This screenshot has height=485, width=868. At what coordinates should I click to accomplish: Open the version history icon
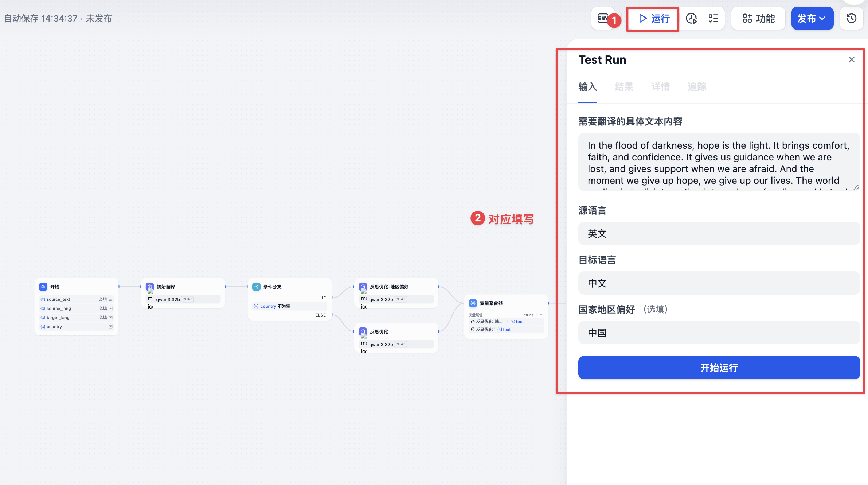click(852, 19)
